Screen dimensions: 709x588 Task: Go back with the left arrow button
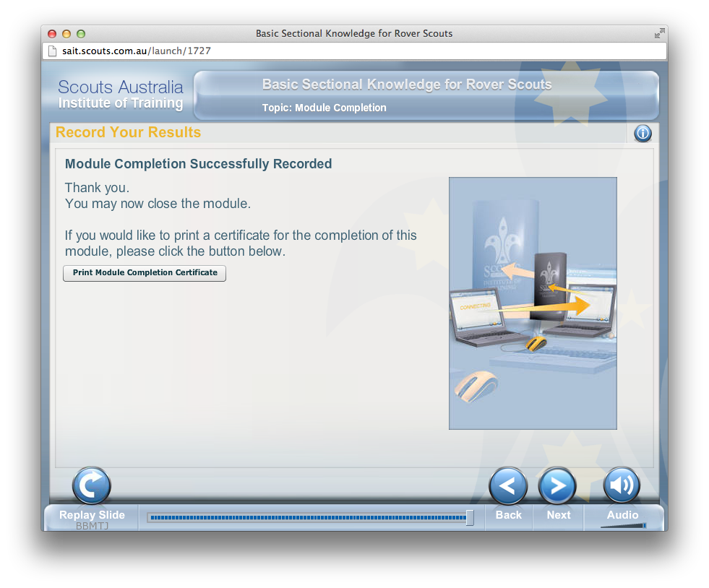pos(508,486)
